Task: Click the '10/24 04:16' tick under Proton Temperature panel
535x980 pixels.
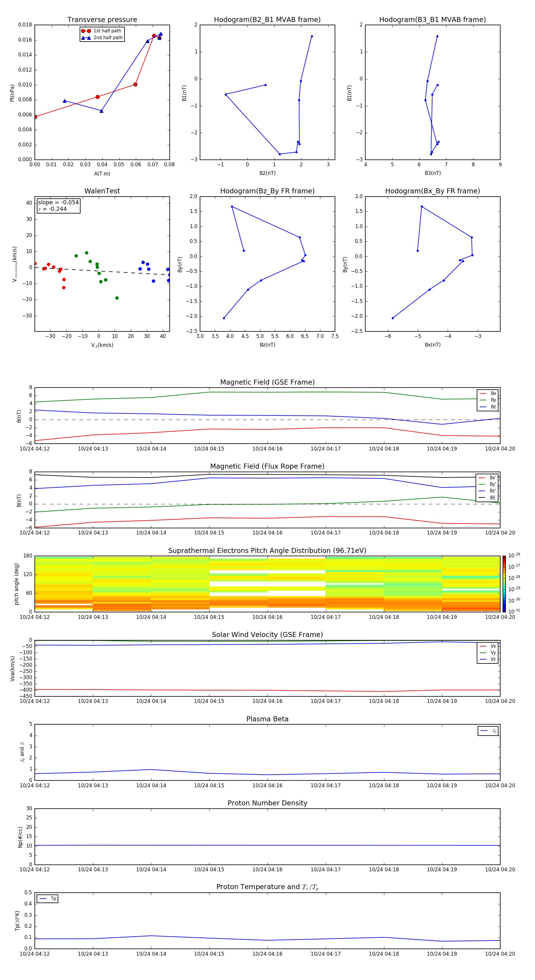Action: (x=267, y=954)
